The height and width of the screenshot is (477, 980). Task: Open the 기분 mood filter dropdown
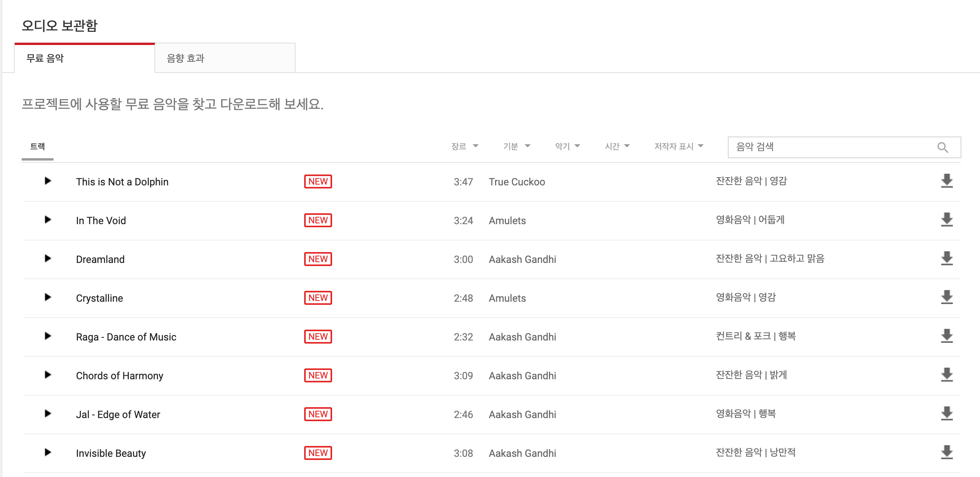(x=516, y=147)
